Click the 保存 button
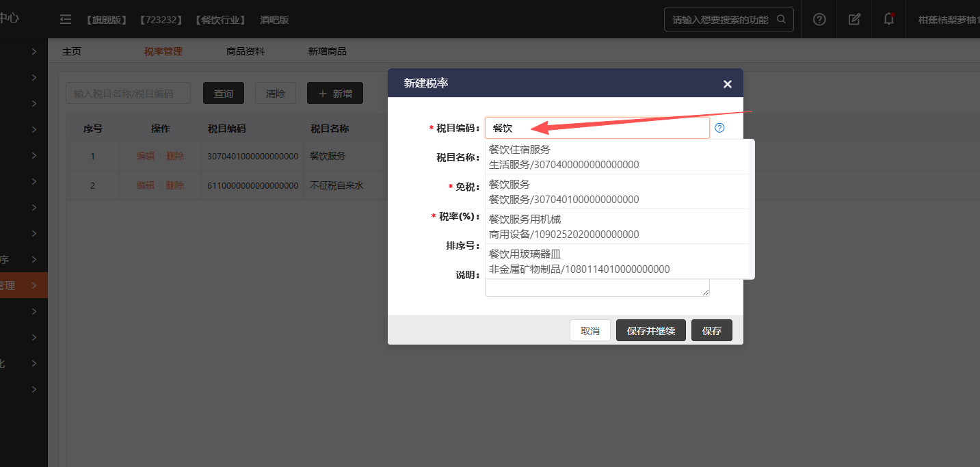Screen dimensions: 980x467 click(x=711, y=330)
